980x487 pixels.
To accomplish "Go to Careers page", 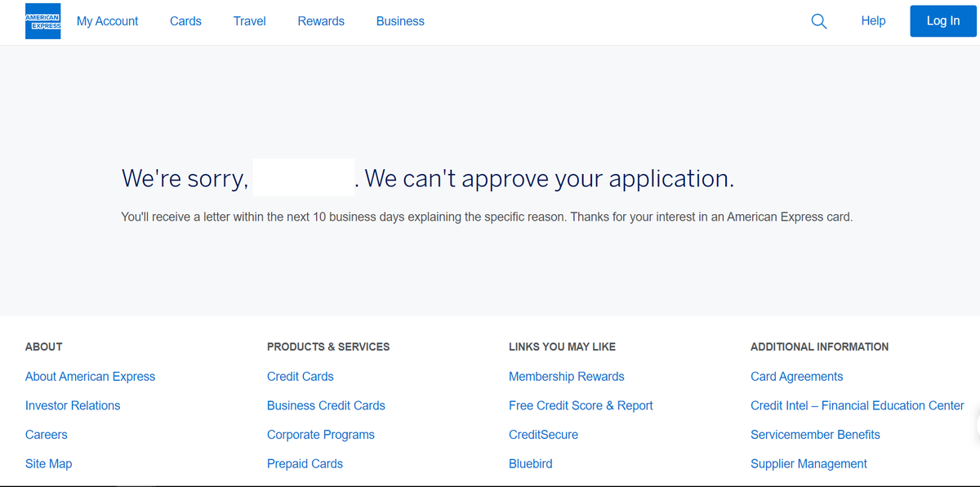I will tap(47, 435).
